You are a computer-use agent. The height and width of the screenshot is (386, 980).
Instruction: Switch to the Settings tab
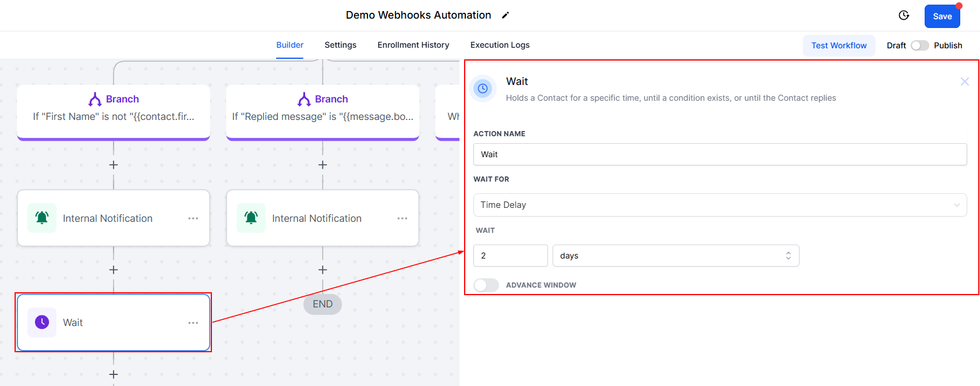(340, 45)
